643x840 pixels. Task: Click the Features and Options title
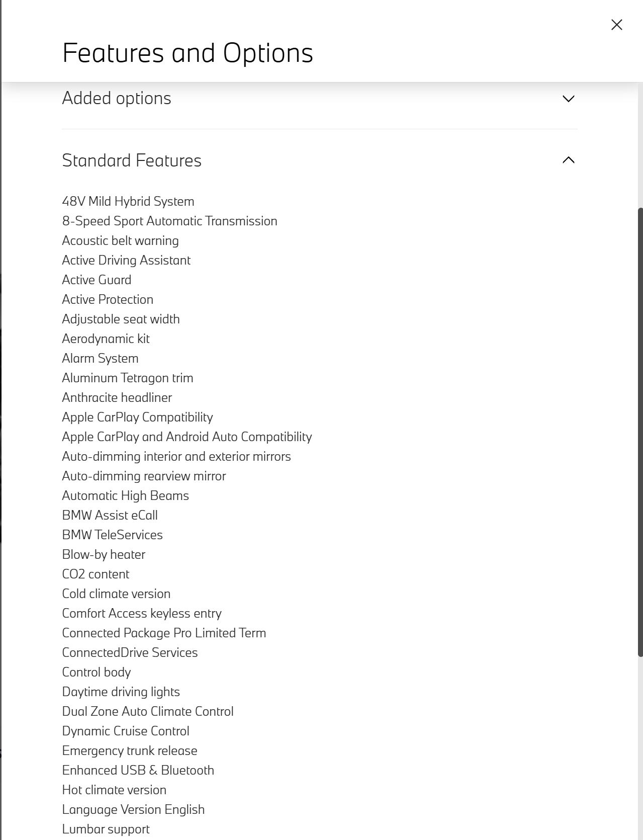188,53
